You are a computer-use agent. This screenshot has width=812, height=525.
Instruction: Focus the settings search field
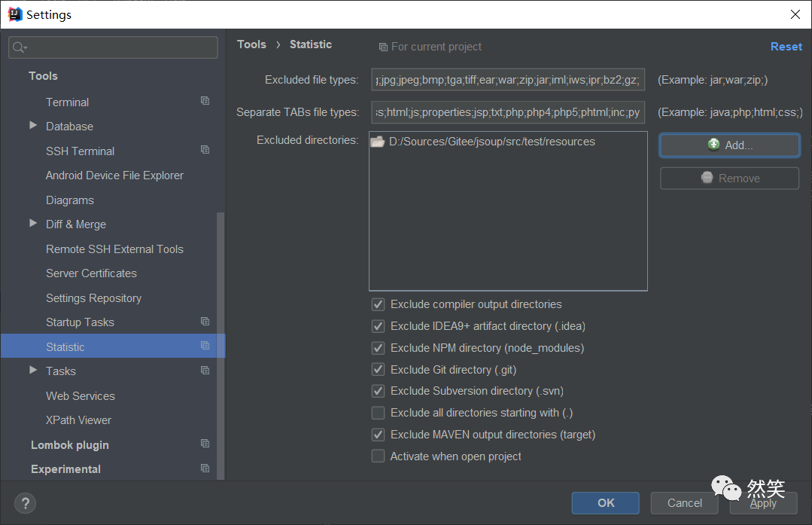(113, 47)
